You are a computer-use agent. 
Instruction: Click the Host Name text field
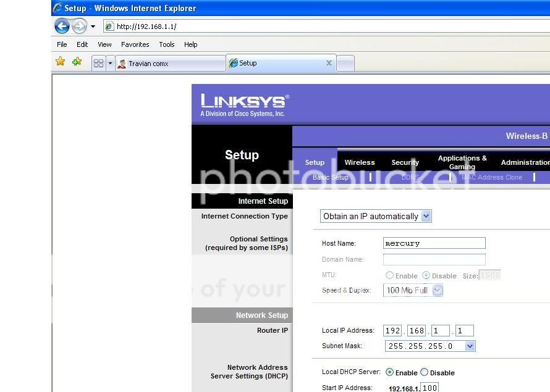[x=434, y=243]
